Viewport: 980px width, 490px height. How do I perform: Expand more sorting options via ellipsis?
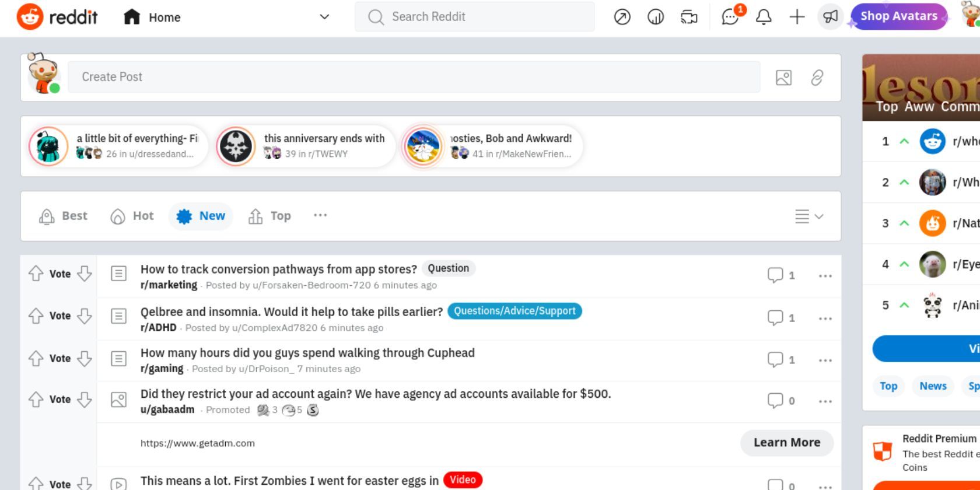pyautogui.click(x=320, y=215)
